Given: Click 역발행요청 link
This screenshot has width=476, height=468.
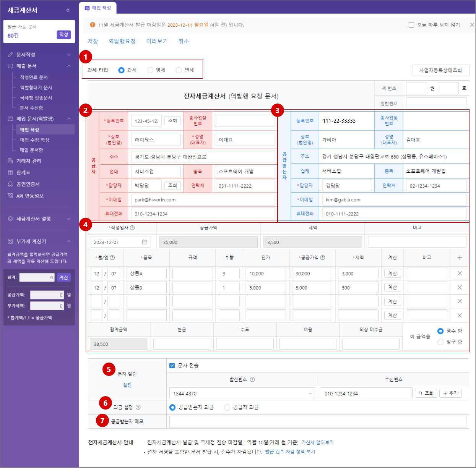Looking at the screenshot, I should (122, 41).
